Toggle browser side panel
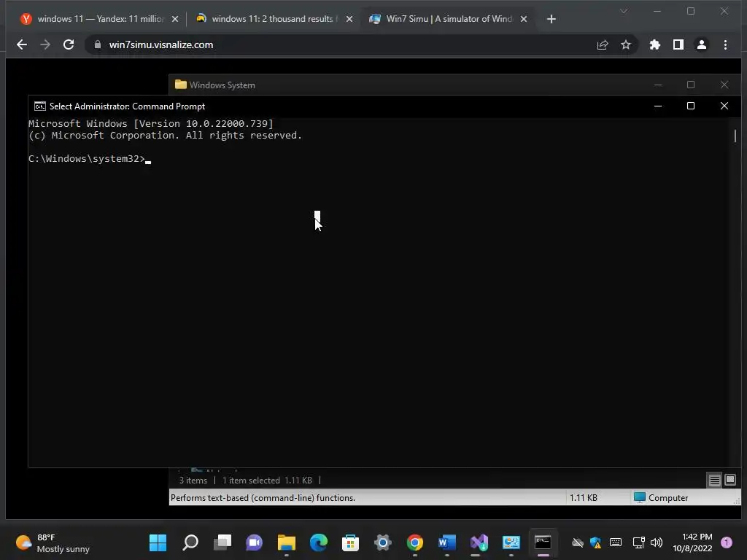This screenshot has height=560, width=747. [678, 44]
